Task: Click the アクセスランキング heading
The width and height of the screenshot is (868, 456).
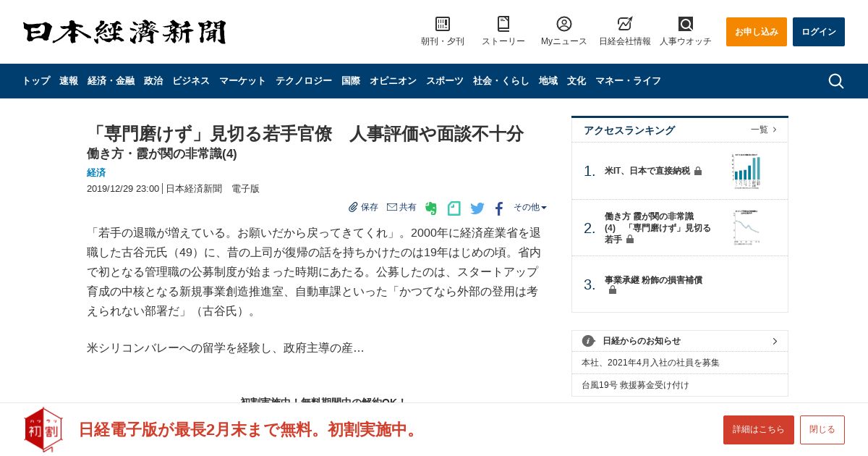Action: [629, 130]
